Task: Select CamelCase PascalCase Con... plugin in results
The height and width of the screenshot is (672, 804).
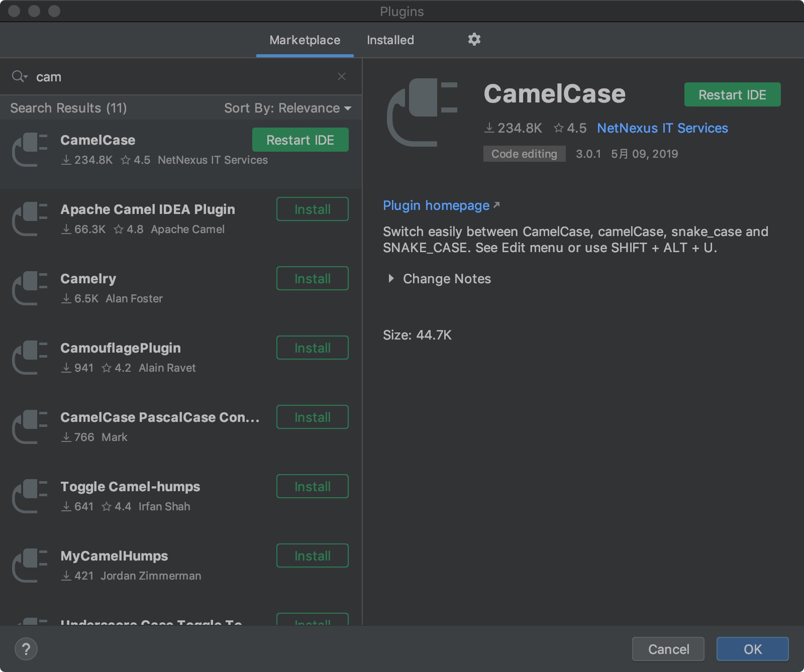Action: point(160,417)
